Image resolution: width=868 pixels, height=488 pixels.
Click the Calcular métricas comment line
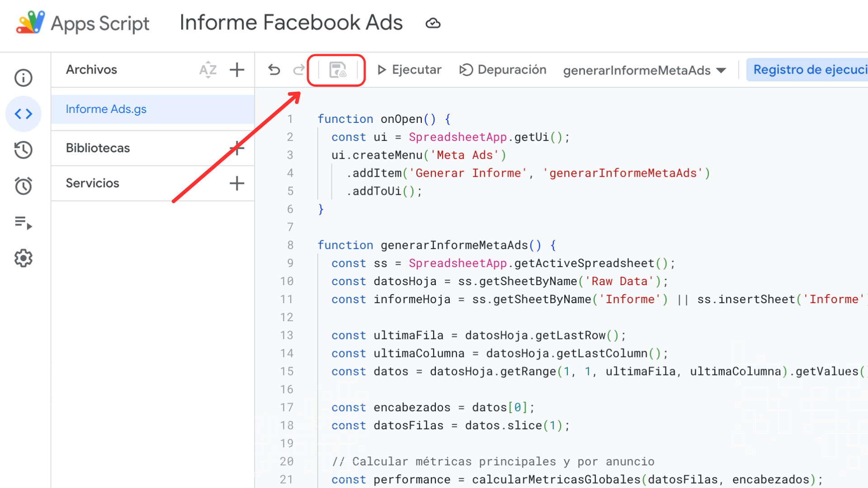[493, 461]
